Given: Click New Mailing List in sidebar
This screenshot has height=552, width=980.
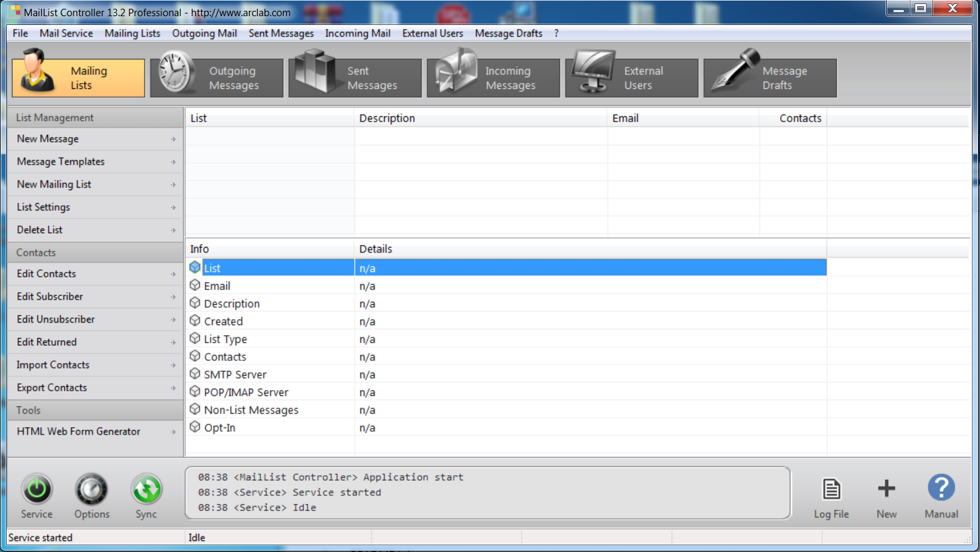Looking at the screenshot, I should pos(54,184).
